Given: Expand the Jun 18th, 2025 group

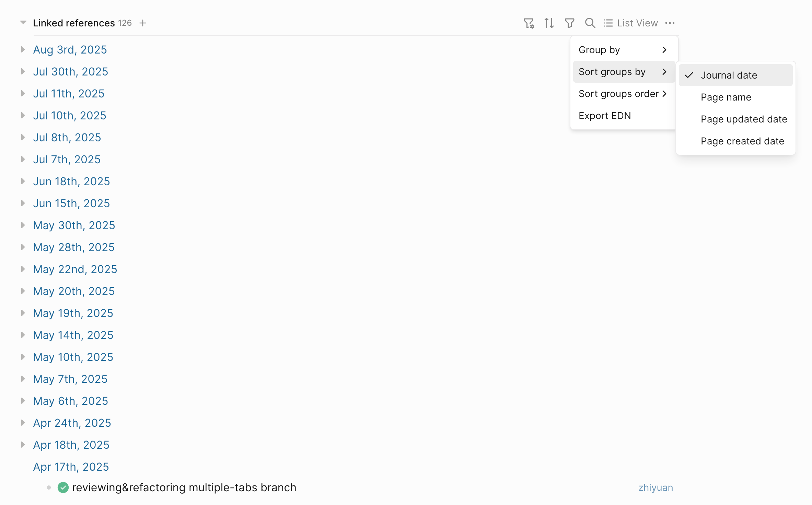Looking at the screenshot, I should pyautogui.click(x=23, y=181).
